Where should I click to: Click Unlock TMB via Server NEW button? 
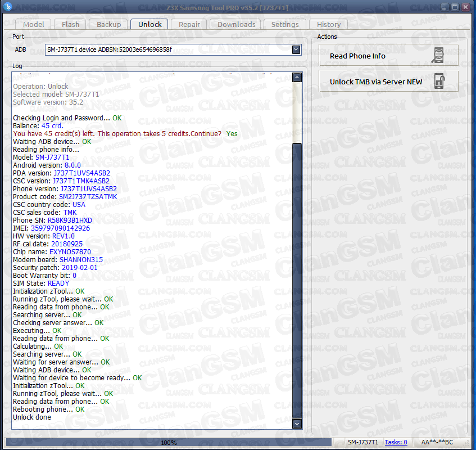tap(388, 81)
